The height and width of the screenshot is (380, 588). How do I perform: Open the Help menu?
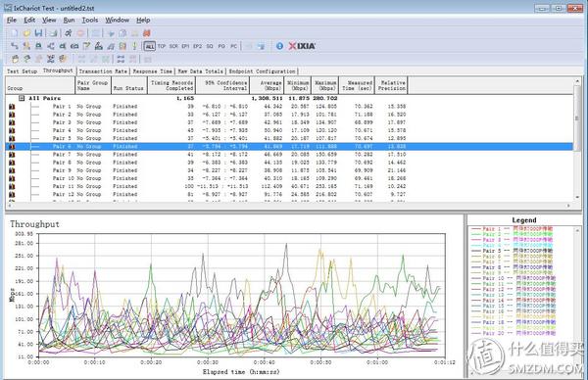[143, 21]
